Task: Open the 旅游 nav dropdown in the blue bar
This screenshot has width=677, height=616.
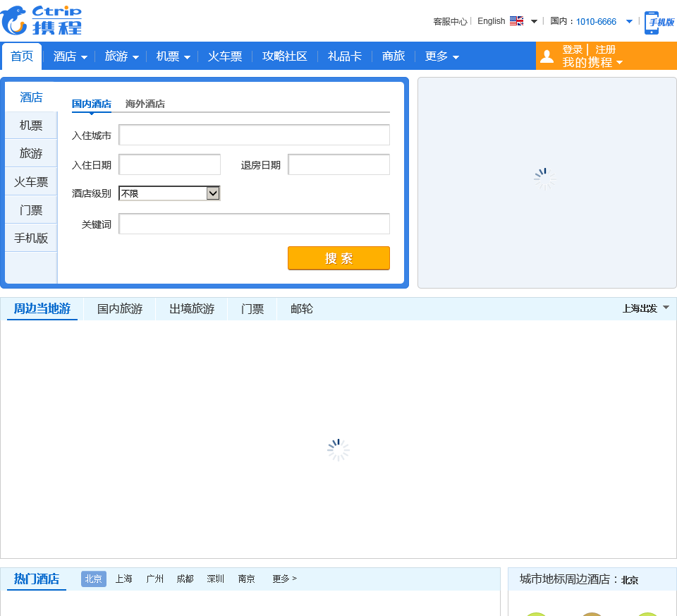Action: [121, 56]
